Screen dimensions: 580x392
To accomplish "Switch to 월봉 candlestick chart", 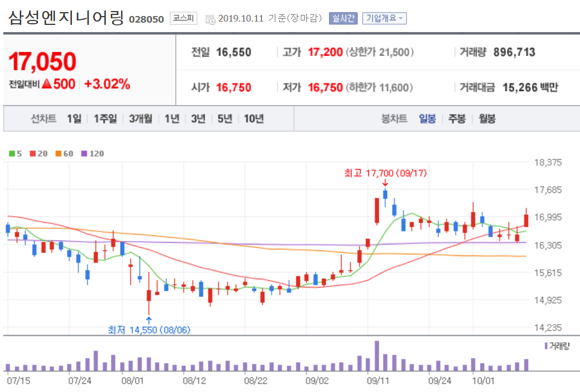I will click(487, 119).
